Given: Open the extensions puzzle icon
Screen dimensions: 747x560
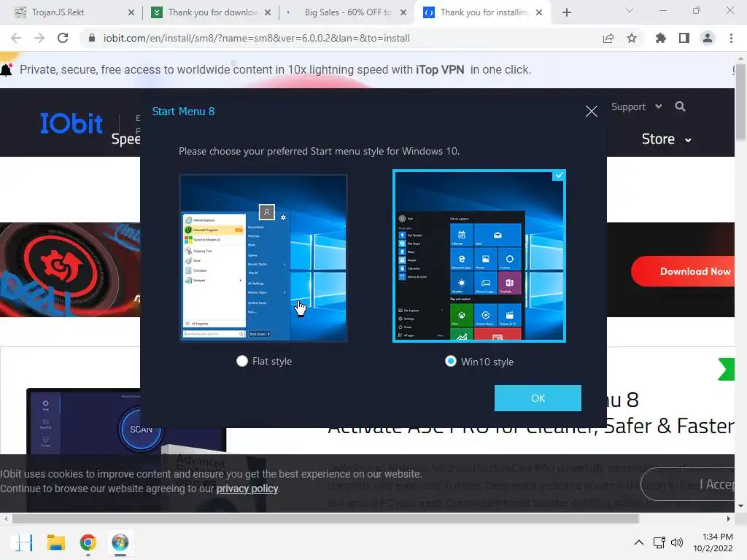Looking at the screenshot, I should click(x=660, y=38).
